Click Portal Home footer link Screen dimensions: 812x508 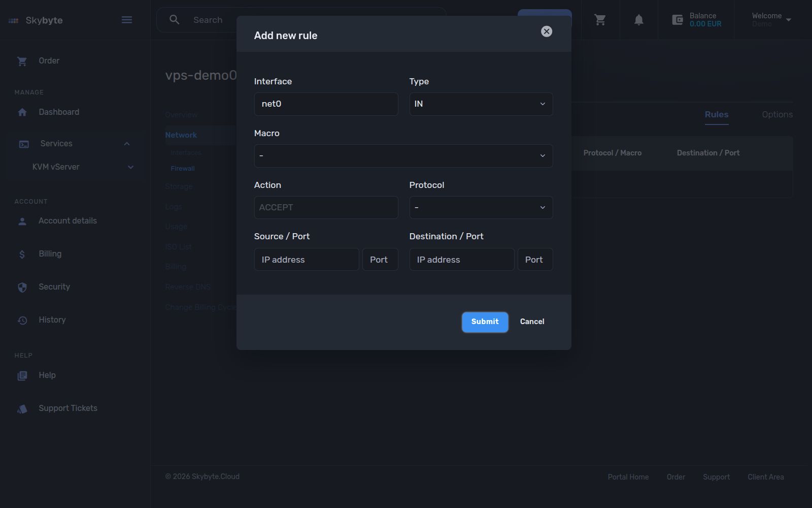coord(628,477)
